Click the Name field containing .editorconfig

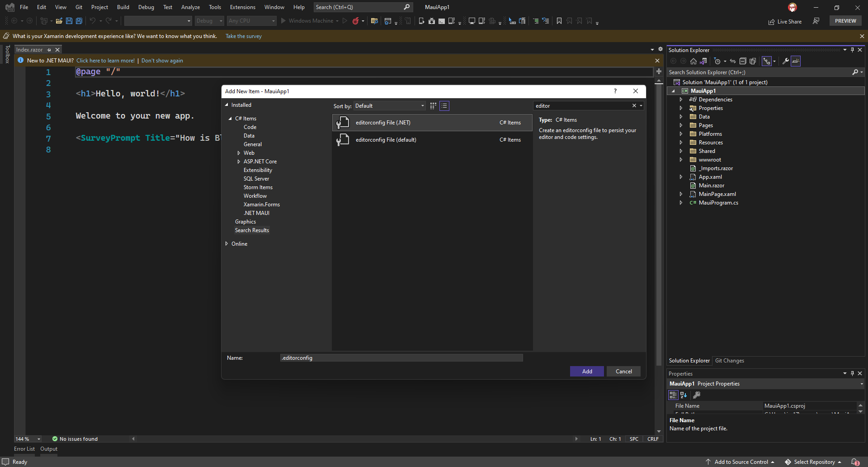tap(401, 358)
